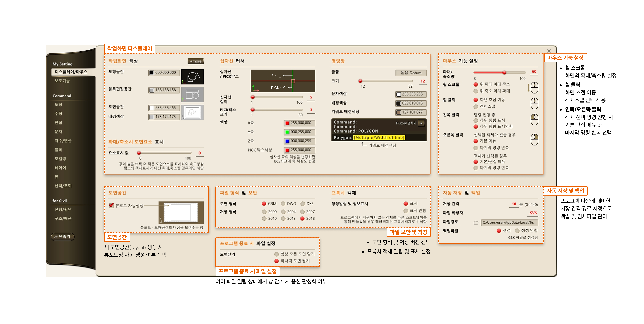The image size is (644, 324).
Task: Expand more colors with +more
Action: tap(196, 61)
